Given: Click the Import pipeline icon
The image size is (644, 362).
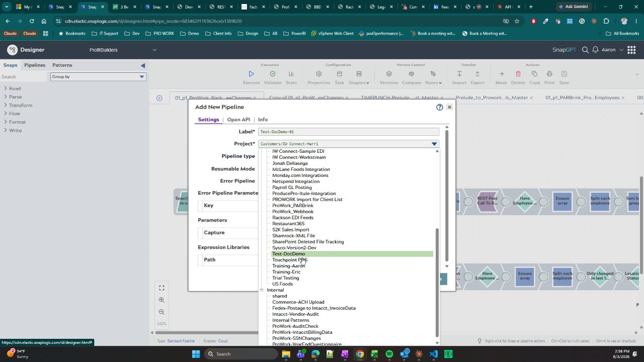Looking at the screenshot, I should pos(459,74).
